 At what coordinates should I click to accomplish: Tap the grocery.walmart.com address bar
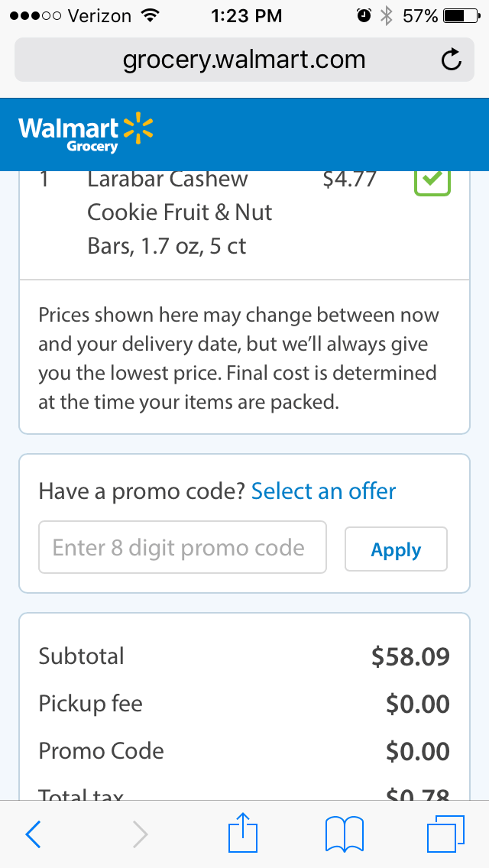(244, 60)
